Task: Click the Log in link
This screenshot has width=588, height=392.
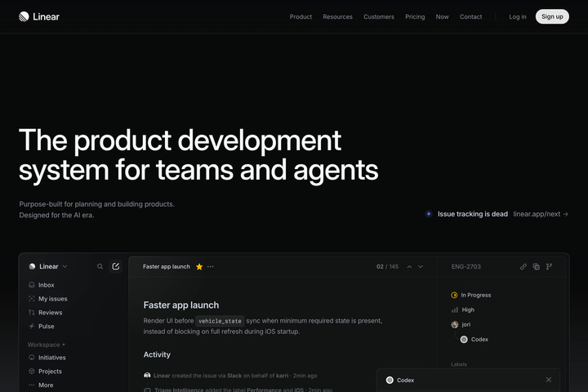Action: 518,16
